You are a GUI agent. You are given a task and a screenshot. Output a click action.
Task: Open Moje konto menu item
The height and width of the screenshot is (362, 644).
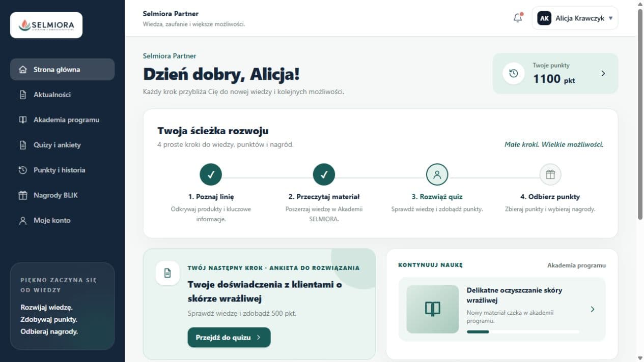(x=62, y=221)
